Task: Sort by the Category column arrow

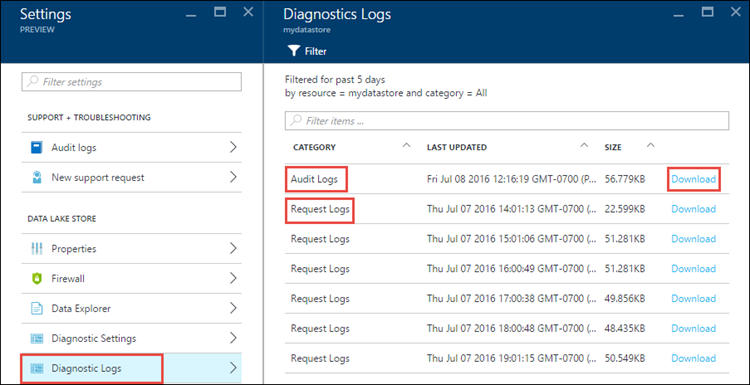Action: tap(407, 145)
